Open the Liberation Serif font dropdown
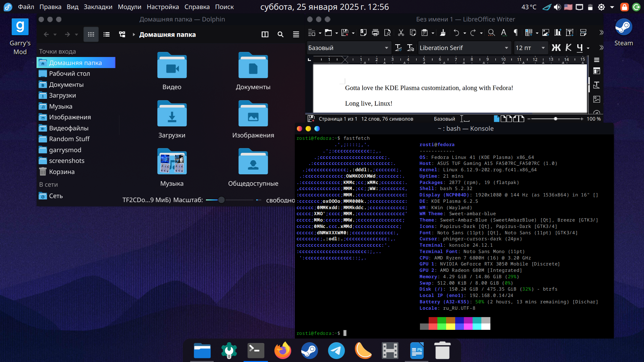 [x=506, y=48]
